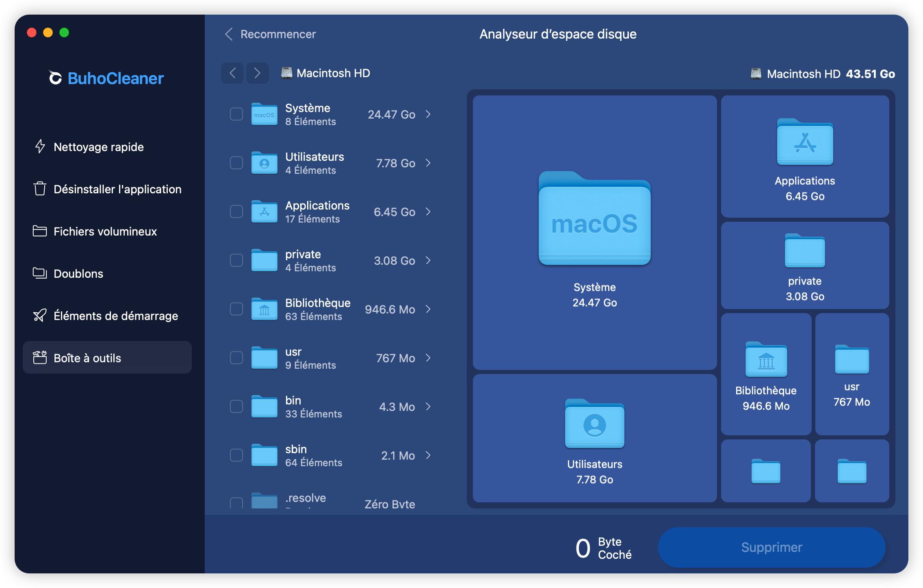Expand Système with its chevron

pyautogui.click(x=428, y=114)
